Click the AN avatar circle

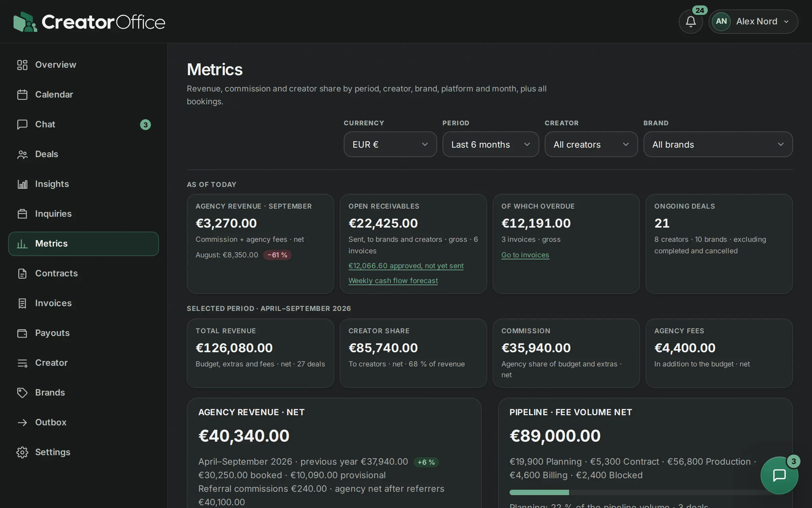(721, 21)
